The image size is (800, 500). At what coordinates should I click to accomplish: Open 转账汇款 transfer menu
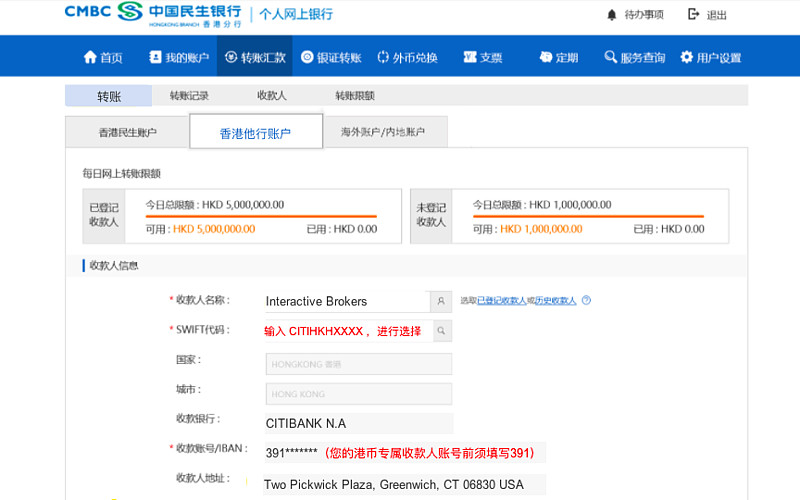(x=255, y=57)
